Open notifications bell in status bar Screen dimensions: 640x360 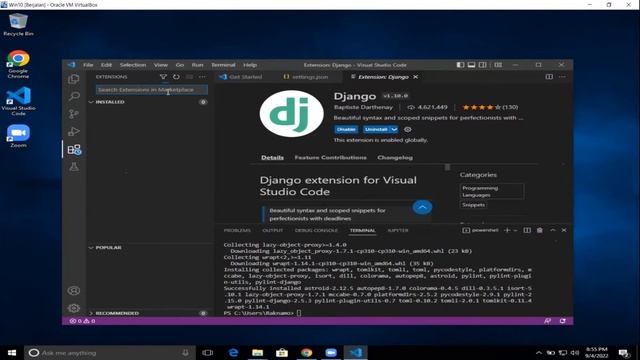562,321
